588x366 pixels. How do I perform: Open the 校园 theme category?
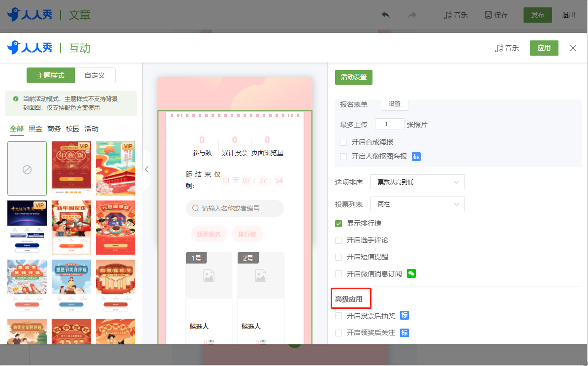coord(73,129)
